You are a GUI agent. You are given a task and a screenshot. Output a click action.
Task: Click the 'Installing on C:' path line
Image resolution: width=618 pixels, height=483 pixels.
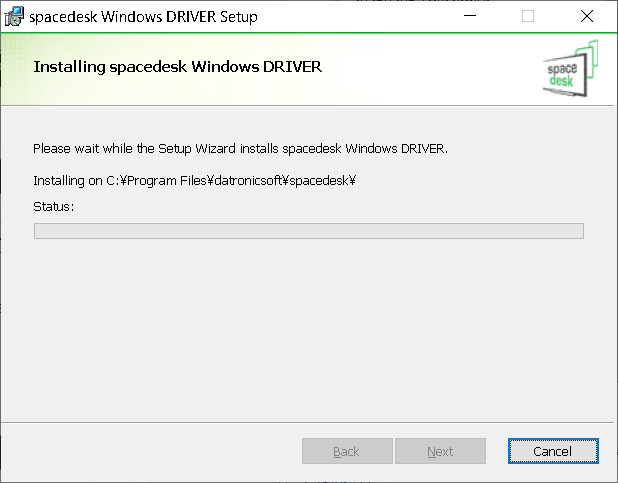tap(195, 181)
